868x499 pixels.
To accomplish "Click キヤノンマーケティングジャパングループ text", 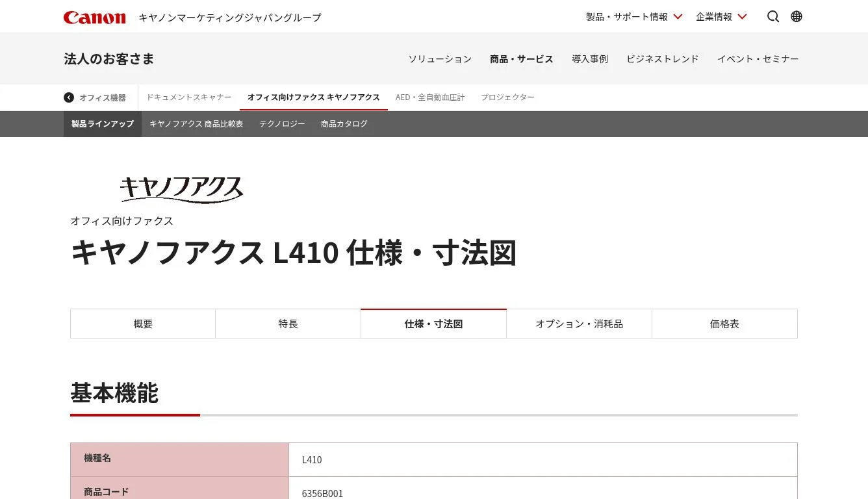I will (230, 18).
